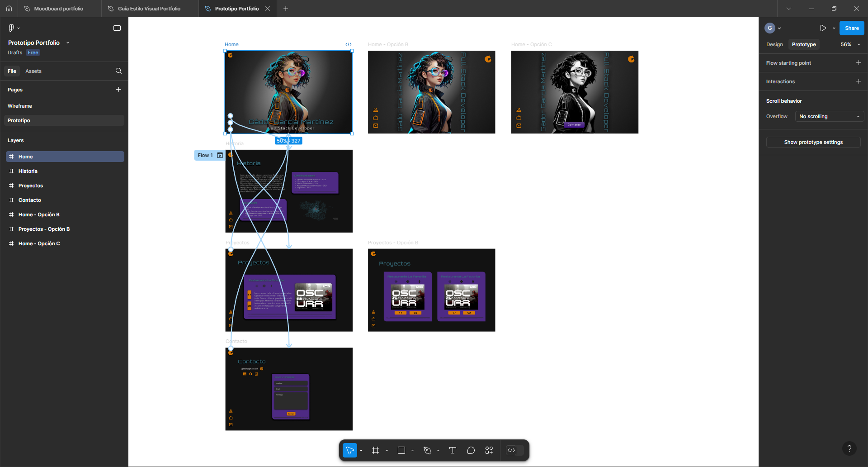Select the Proyectos - Opción B frame on canvas
The width and height of the screenshot is (868, 467).
coord(431,290)
